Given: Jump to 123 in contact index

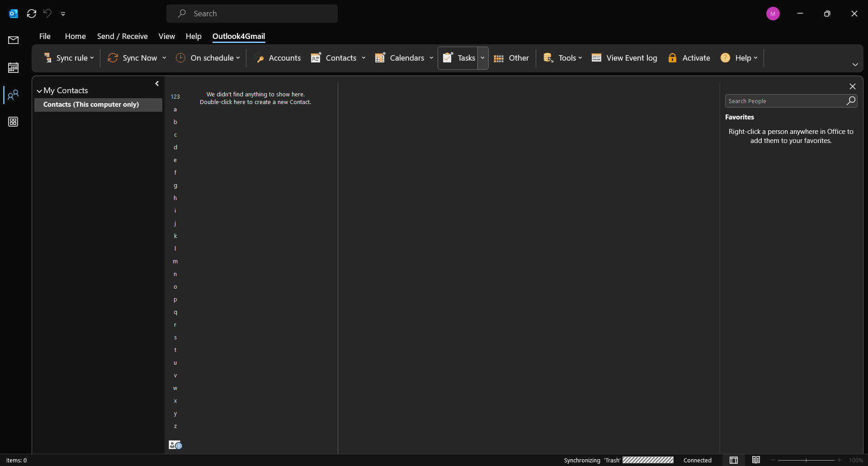Looking at the screenshot, I should click(x=175, y=97).
